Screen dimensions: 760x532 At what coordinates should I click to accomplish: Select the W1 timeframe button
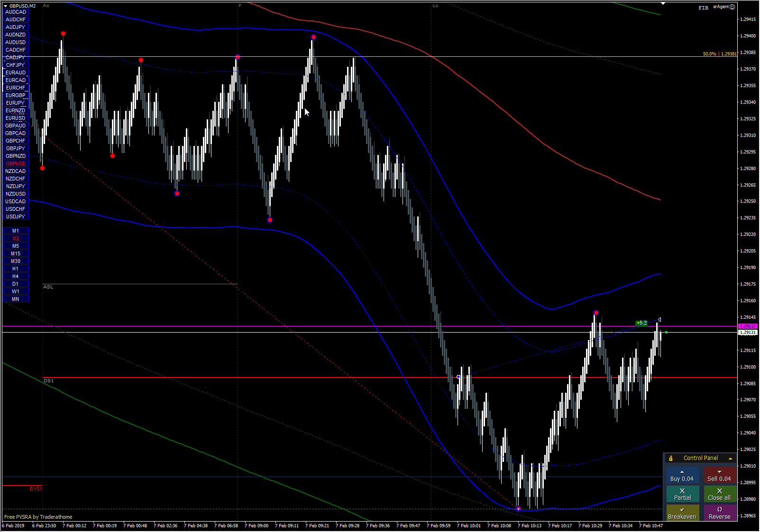[x=16, y=291]
